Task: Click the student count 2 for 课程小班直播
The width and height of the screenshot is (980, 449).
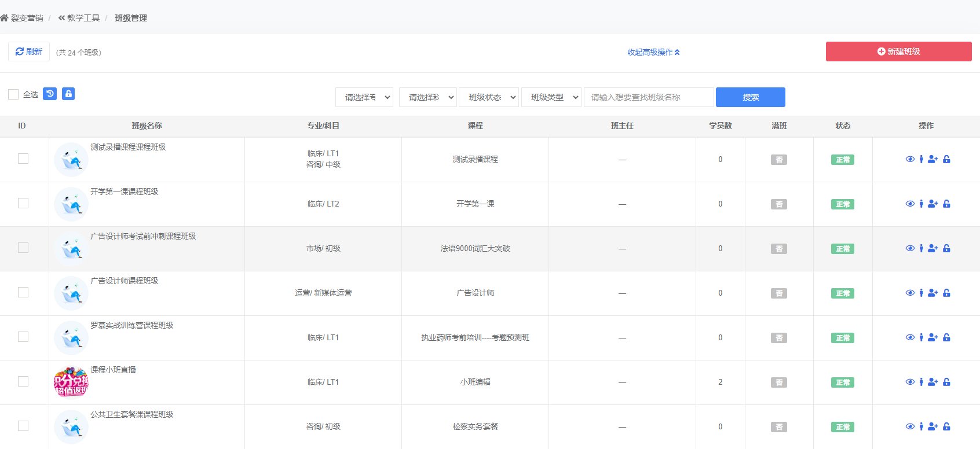Action: click(x=721, y=382)
